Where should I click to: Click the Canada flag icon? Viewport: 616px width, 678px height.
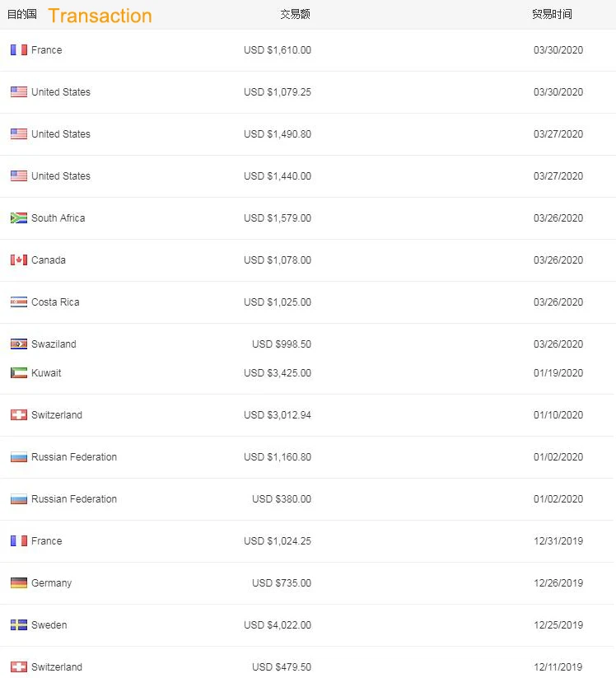19,260
